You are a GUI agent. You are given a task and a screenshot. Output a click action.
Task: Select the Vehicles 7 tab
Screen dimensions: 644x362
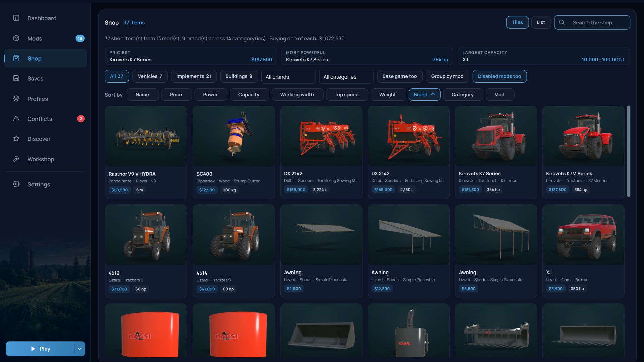pos(150,76)
